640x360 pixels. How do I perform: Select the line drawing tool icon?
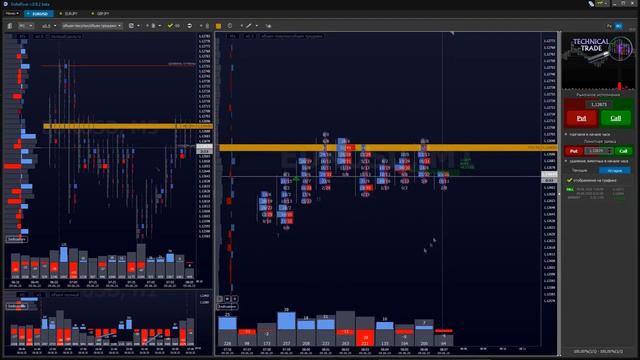[249, 26]
